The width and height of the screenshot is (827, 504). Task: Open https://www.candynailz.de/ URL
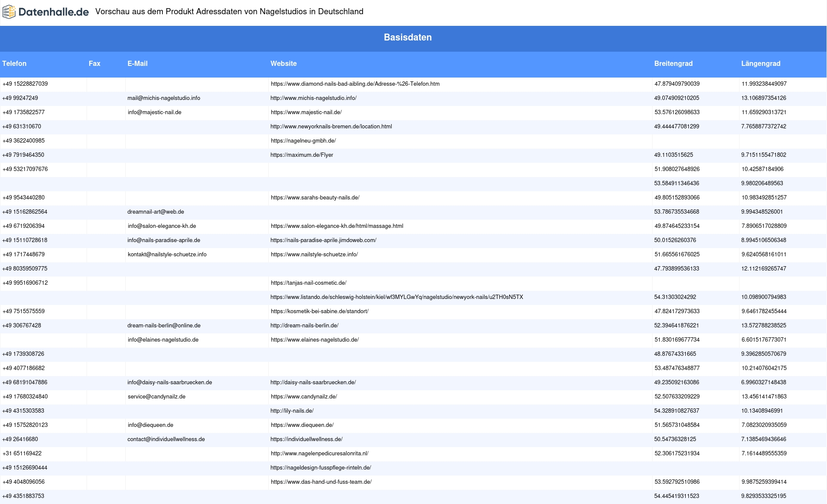tap(304, 397)
